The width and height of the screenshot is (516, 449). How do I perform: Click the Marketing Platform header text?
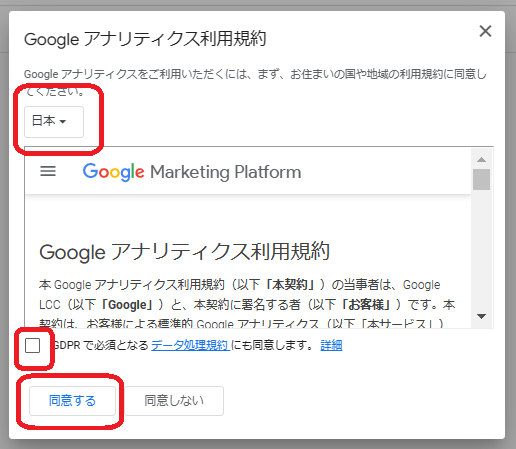coord(226,172)
